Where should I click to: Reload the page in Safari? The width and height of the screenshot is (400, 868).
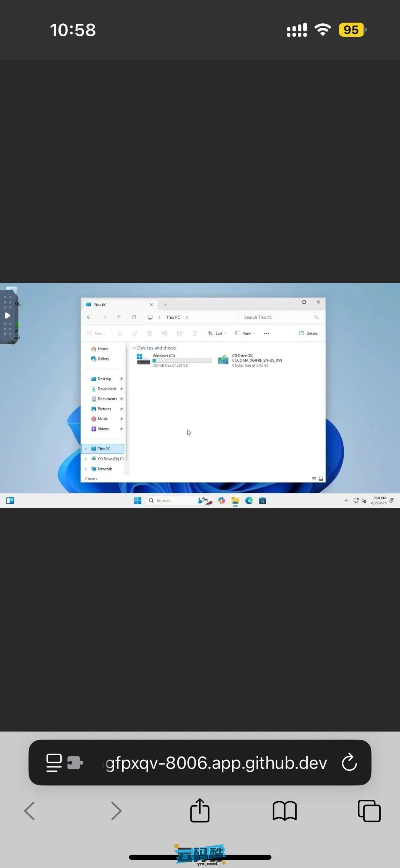click(x=349, y=762)
